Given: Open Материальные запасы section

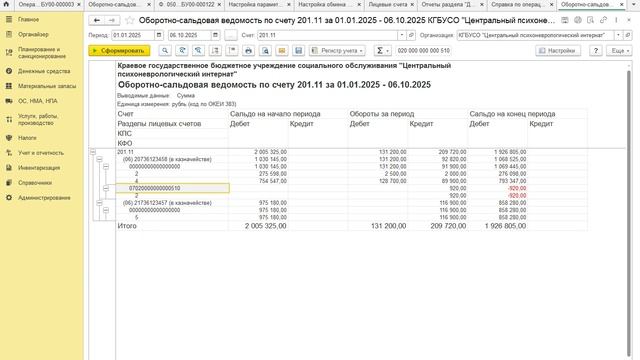Looking at the screenshot, I should (x=47, y=86).
